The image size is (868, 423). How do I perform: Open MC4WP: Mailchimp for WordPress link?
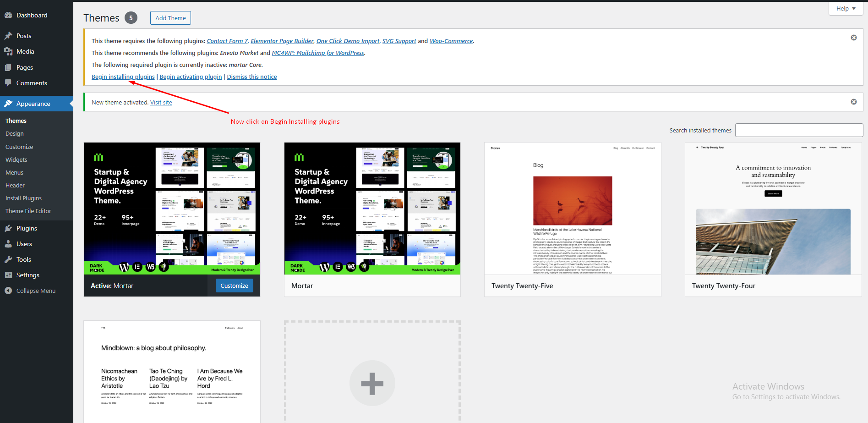click(318, 53)
